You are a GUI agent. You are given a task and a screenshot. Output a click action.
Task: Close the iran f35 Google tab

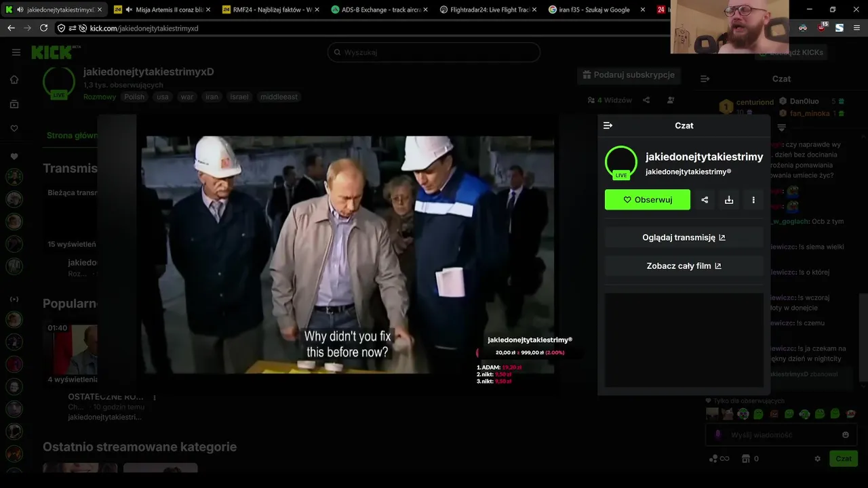point(642,9)
